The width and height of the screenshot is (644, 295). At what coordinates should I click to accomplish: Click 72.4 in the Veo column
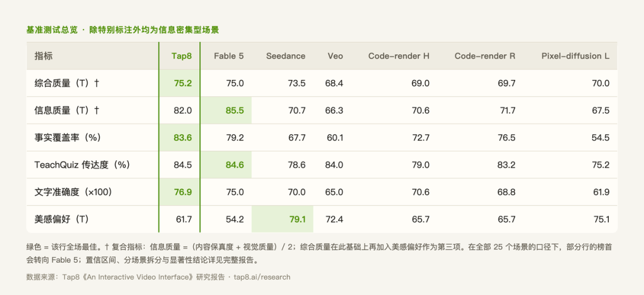(335, 219)
